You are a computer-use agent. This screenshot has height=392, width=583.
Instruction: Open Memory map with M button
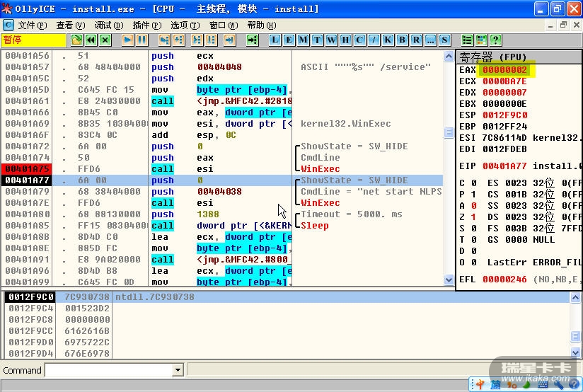tap(303, 40)
